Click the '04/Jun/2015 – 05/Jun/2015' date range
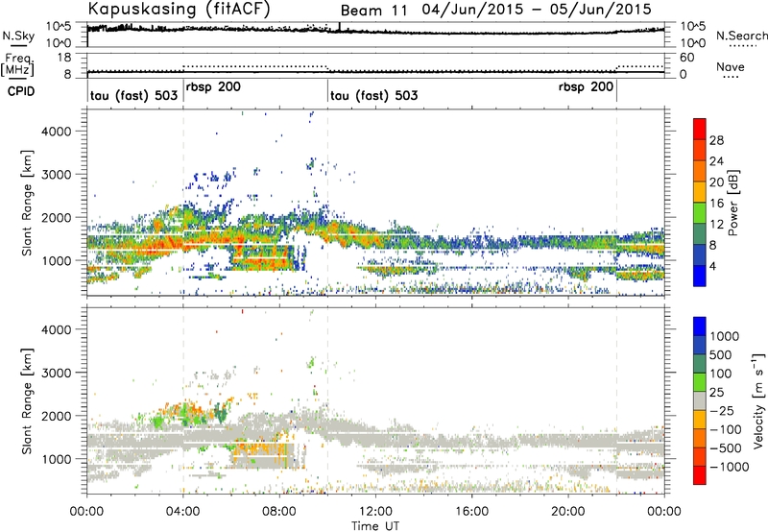Image resolution: width=768 pixels, height=532 pixels. (x=537, y=10)
